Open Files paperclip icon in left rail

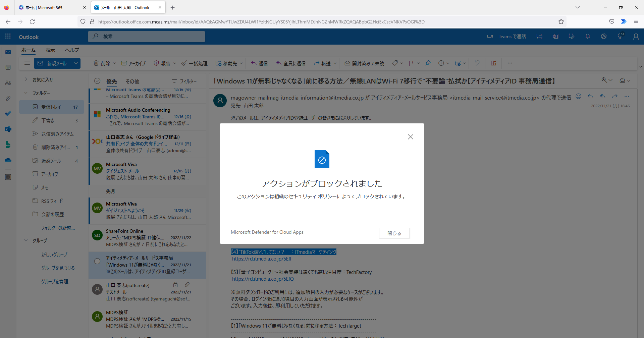[8, 98]
